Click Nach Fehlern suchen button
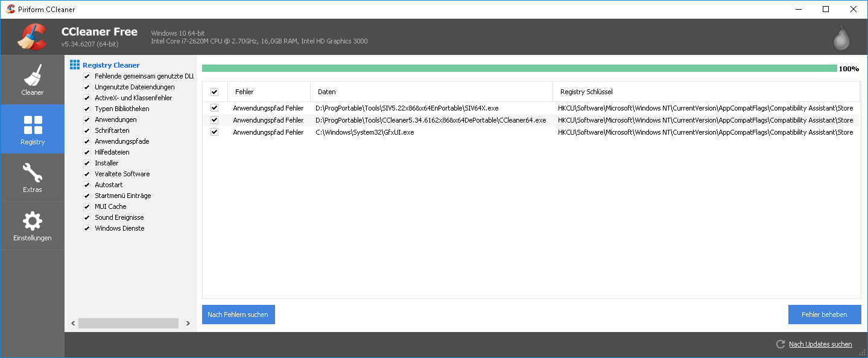 pyautogui.click(x=238, y=315)
